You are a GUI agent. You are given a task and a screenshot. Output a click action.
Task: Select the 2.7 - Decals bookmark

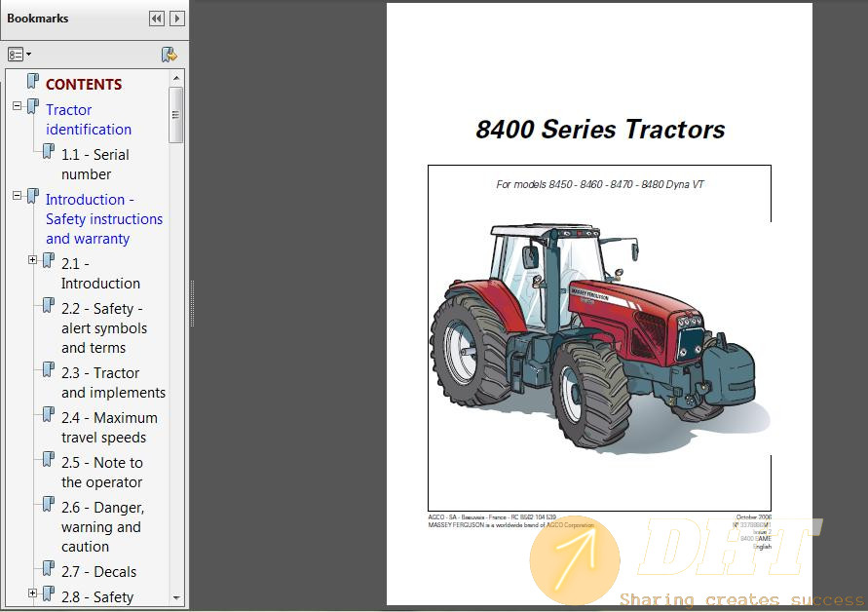[99, 572]
